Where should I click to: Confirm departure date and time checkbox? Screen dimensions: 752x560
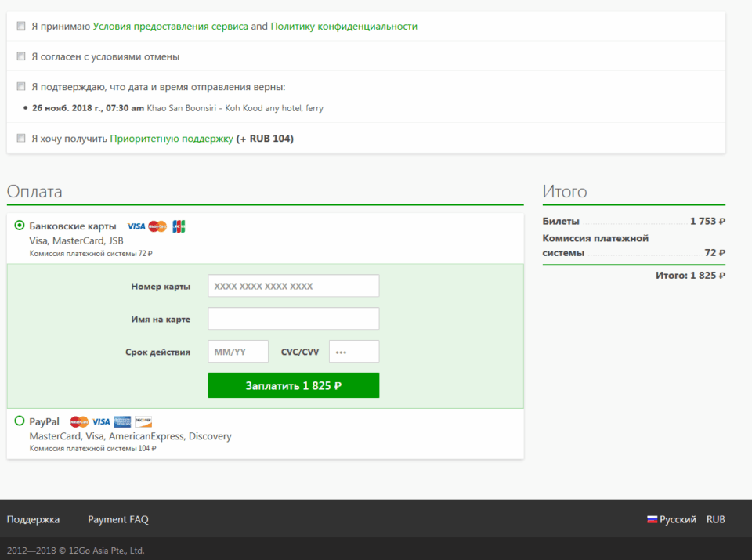[x=21, y=87]
